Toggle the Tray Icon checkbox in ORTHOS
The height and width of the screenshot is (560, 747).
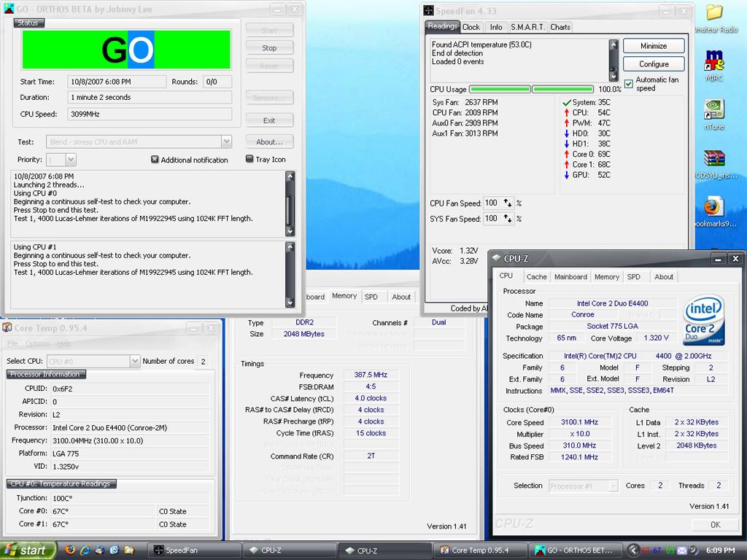click(x=249, y=159)
